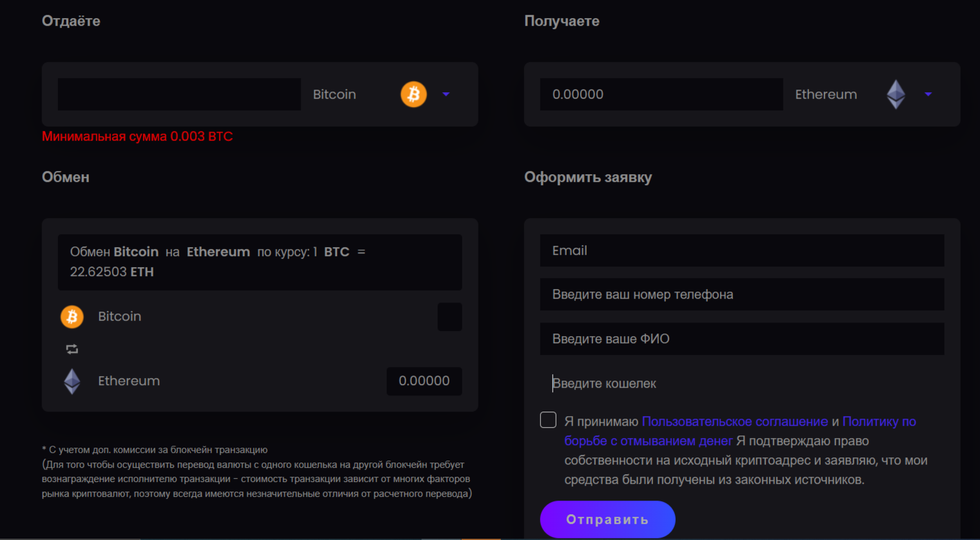This screenshot has width=980, height=540.
Task: Click the phone number field
Action: tap(742, 294)
